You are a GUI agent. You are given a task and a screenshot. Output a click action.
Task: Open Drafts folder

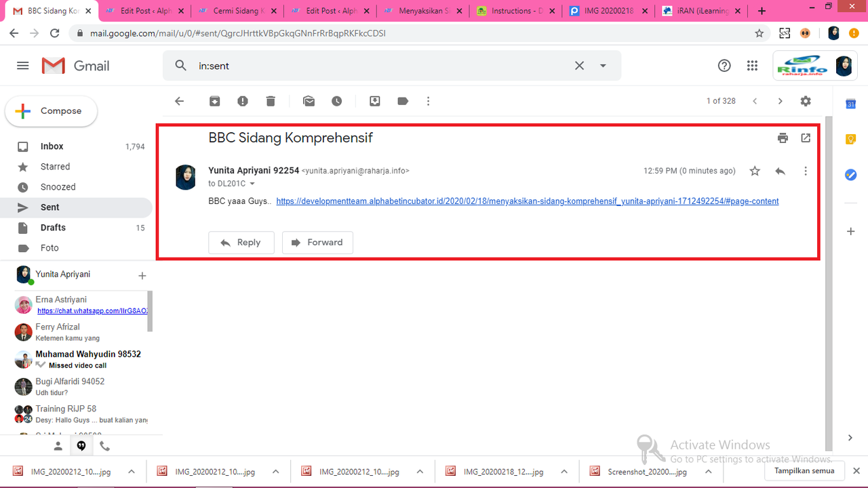(x=76, y=228)
